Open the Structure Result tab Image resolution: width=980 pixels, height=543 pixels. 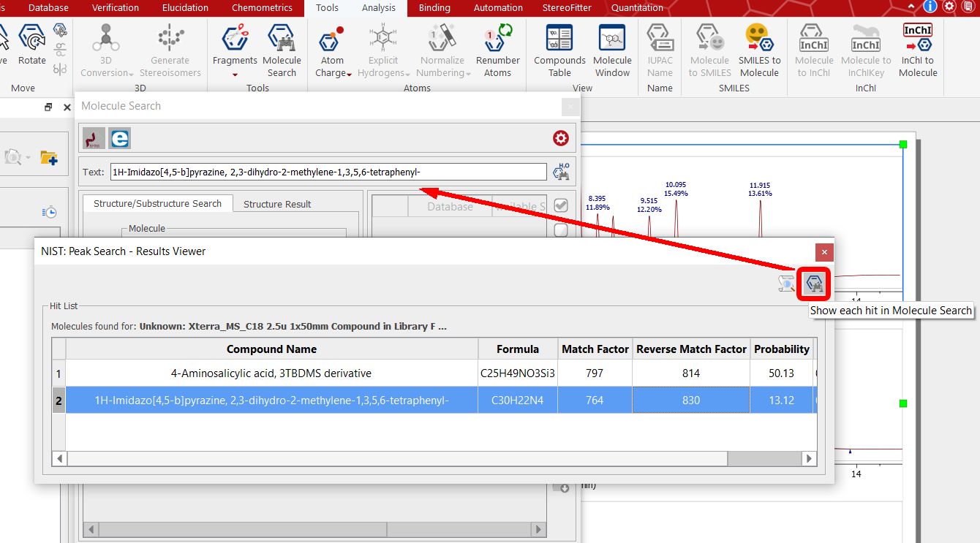pyautogui.click(x=277, y=204)
